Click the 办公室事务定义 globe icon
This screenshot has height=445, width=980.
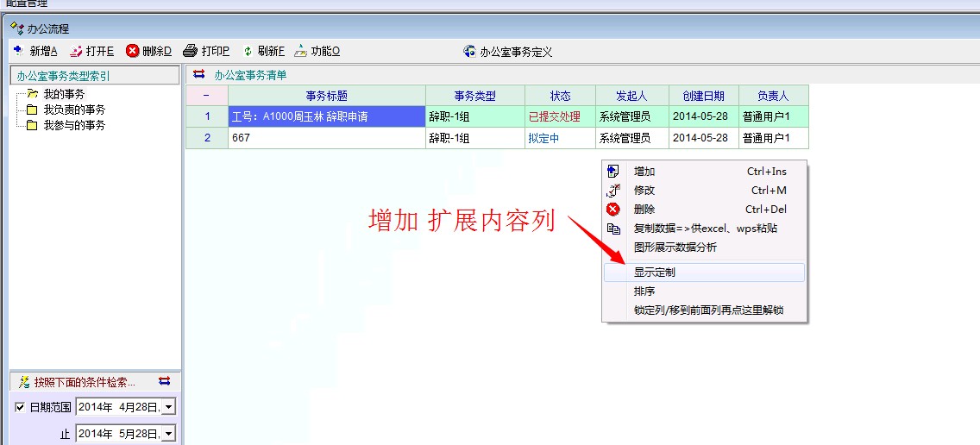tap(469, 52)
